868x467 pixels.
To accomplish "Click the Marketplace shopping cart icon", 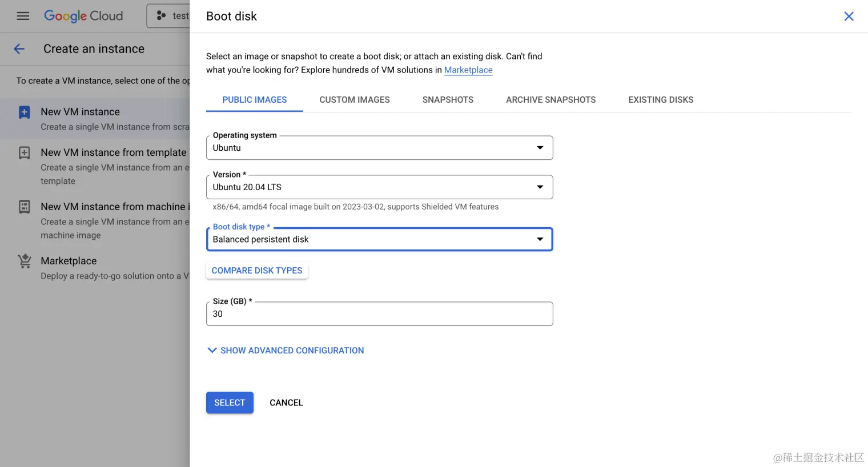I will (x=25, y=261).
